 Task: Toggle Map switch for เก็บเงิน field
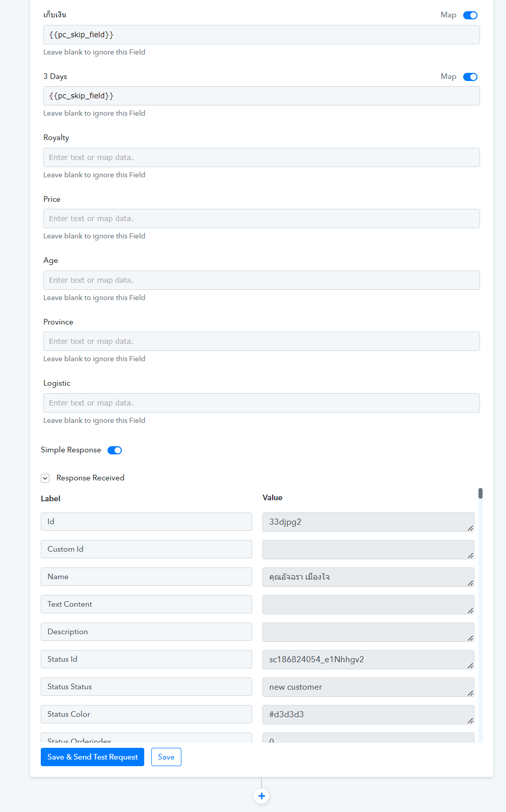pyautogui.click(x=470, y=15)
